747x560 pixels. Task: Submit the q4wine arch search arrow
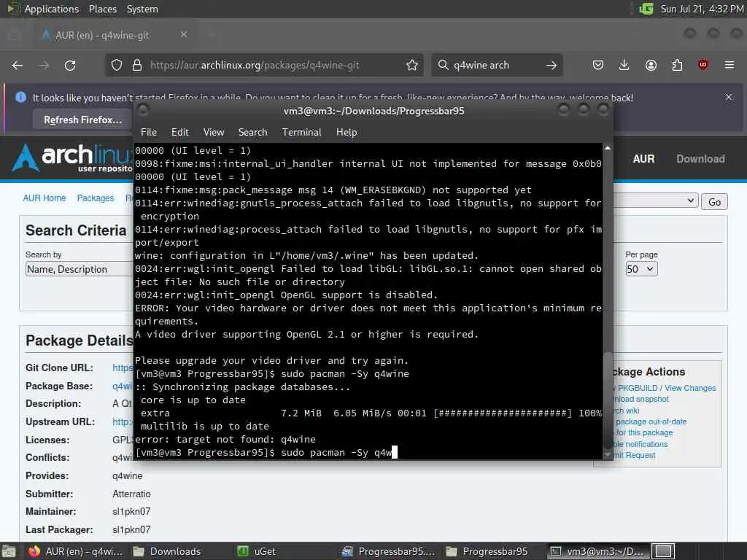[551, 65]
